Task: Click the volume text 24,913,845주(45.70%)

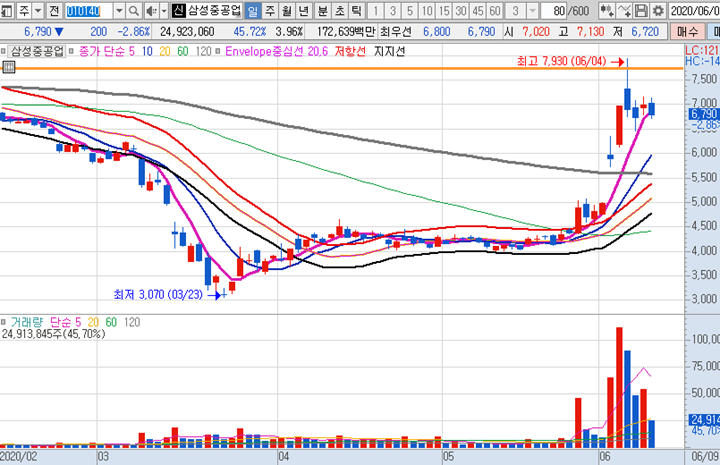Action: 53,334
